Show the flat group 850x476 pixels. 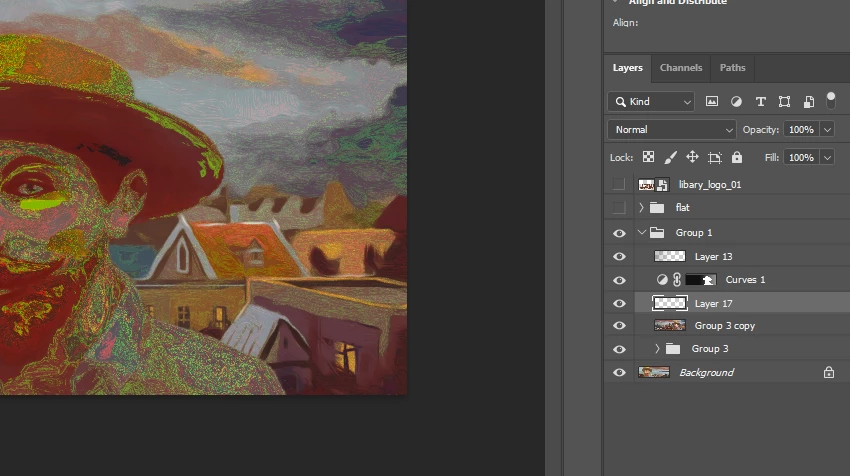coord(619,208)
